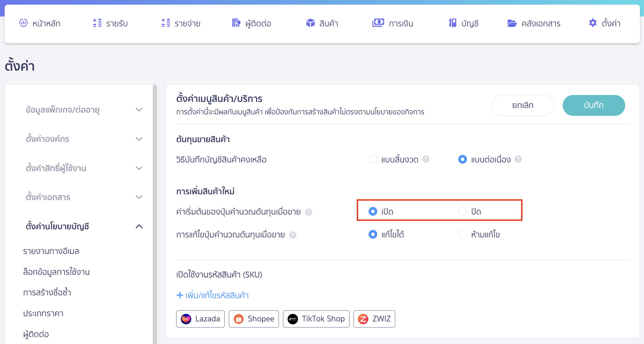
Task: Click the Shopee platform button
Action: point(253,319)
